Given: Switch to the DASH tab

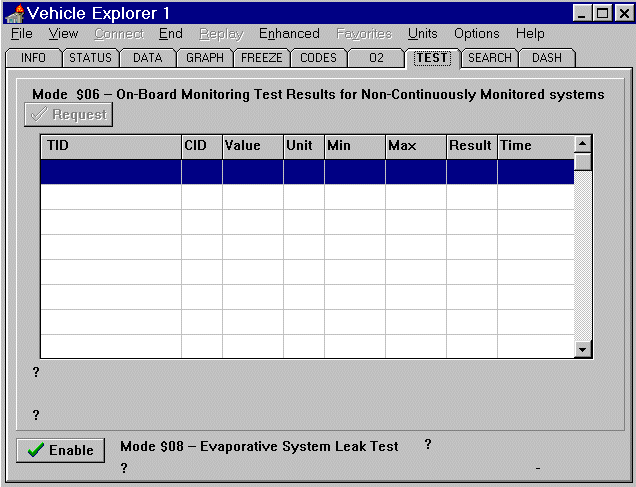Looking at the screenshot, I should [547, 58].
